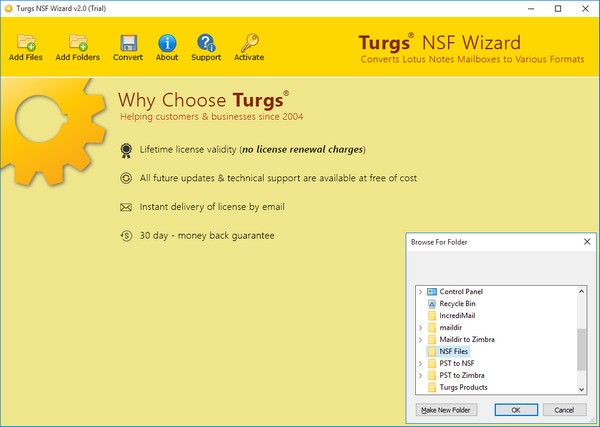Open the About information icon
The image size is (600, 427).
click(167, 43)
